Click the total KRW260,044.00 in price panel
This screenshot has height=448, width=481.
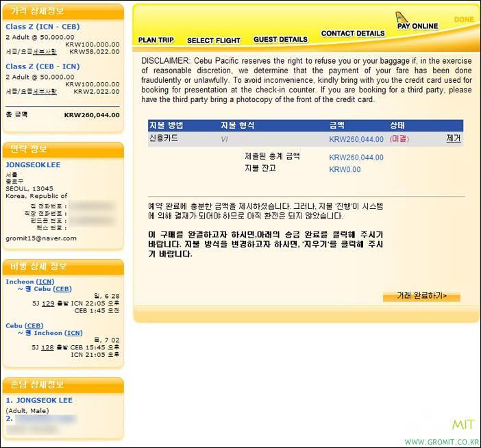pyautogui.click(x=92, y=115)
